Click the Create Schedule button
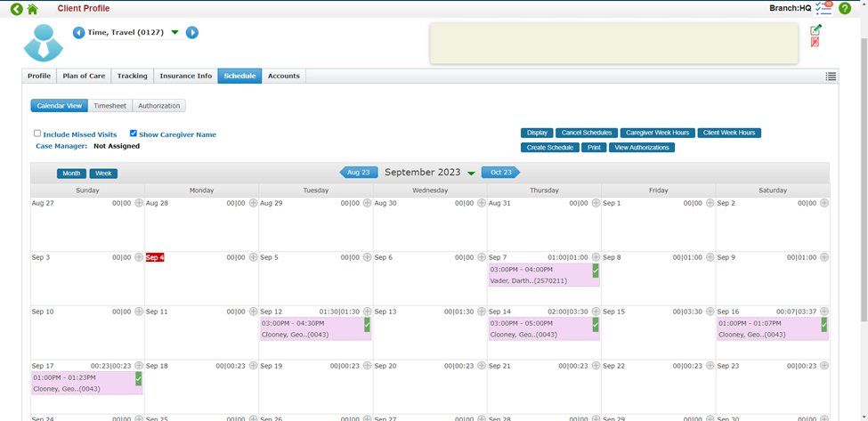The image size is (868, 421). pyautogui.click(x=549, y=148)
